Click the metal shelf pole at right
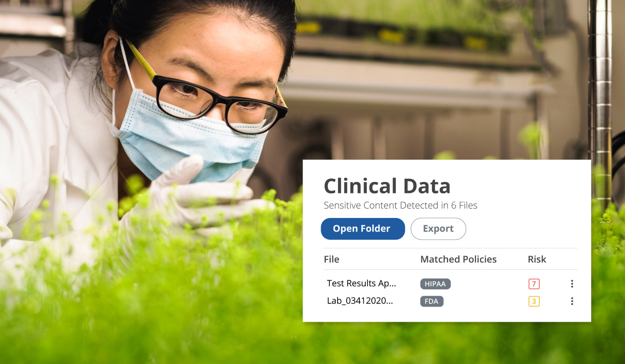The image size is (625, 364). (599, 91)
